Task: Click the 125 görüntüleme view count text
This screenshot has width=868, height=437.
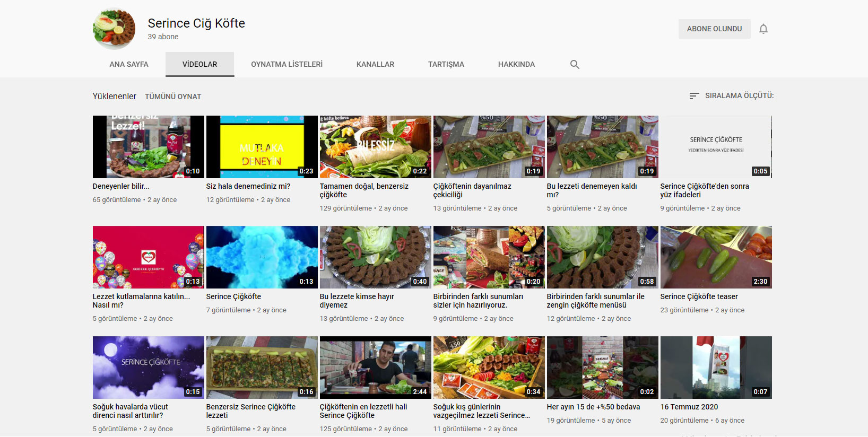Action: (346, 429)
